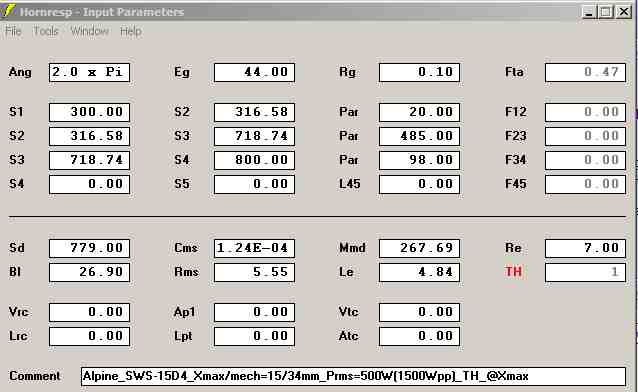This screenshot has width=638, height=392.
Task: Close the Hornresp Input Parameters window
Action: [624, 12]
